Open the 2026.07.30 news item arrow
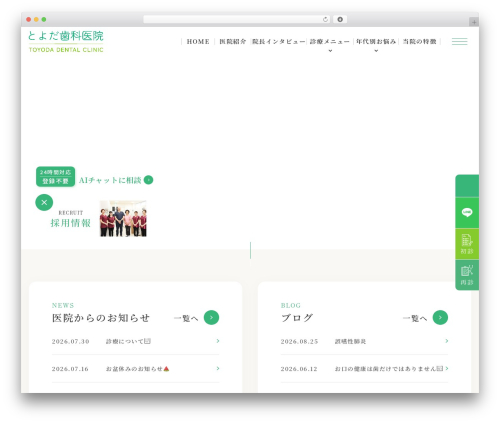500x423 pixels. (x=218, y=341)
